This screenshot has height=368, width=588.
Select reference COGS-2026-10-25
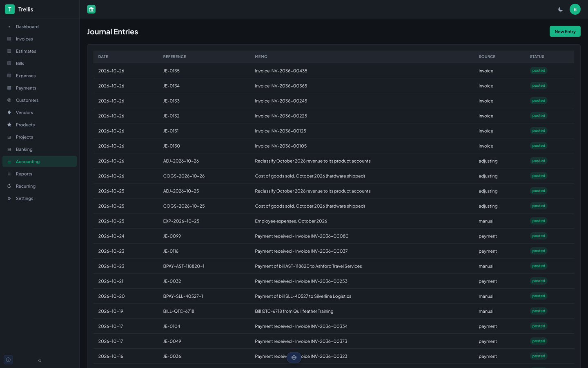tap(184, 206)
